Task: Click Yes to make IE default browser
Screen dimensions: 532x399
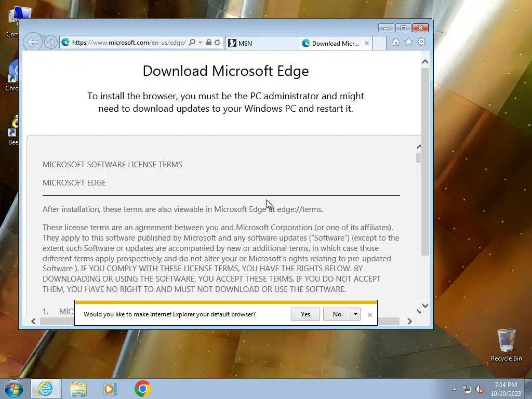Action: (305, 314)
